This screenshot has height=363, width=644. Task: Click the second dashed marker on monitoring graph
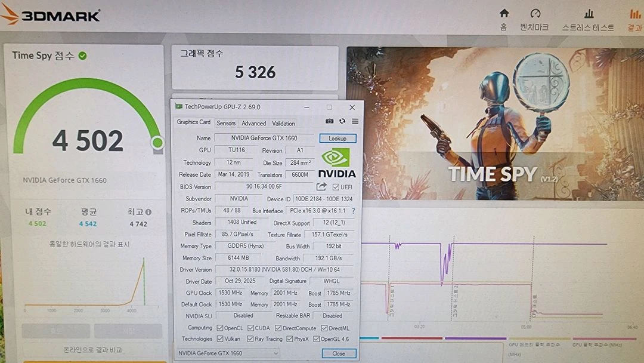453,278
